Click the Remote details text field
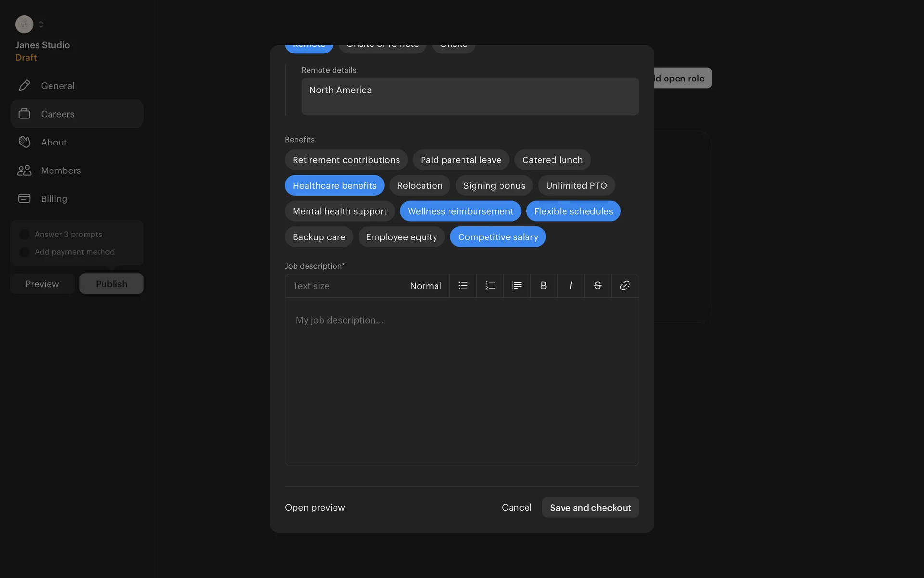 pos(470,96)
